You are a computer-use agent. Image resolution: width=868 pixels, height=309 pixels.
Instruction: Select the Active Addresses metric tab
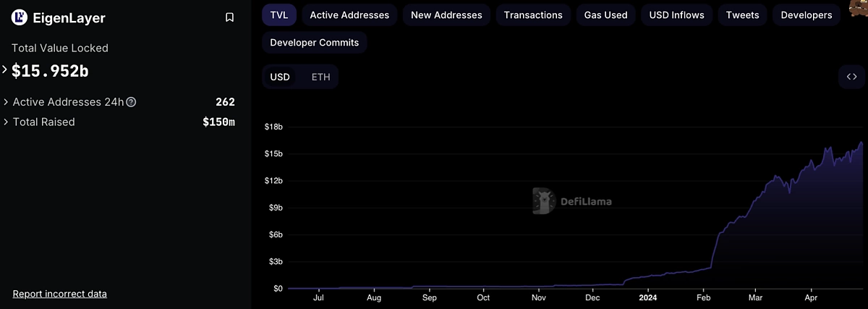[349, 14]
